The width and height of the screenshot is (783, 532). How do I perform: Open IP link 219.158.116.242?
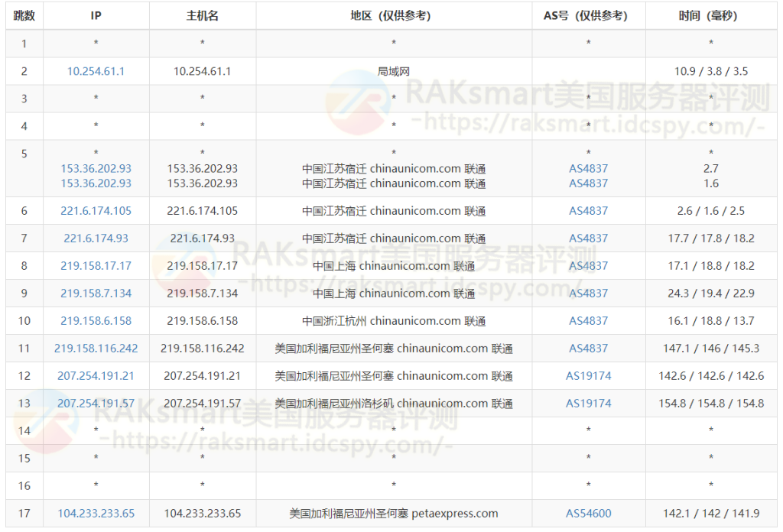point(96,349)
